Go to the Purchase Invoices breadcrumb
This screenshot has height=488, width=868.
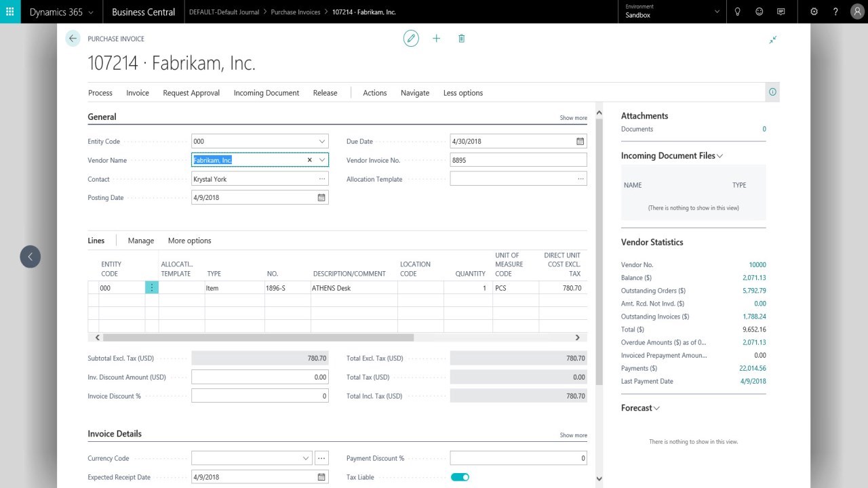[296, 12]
